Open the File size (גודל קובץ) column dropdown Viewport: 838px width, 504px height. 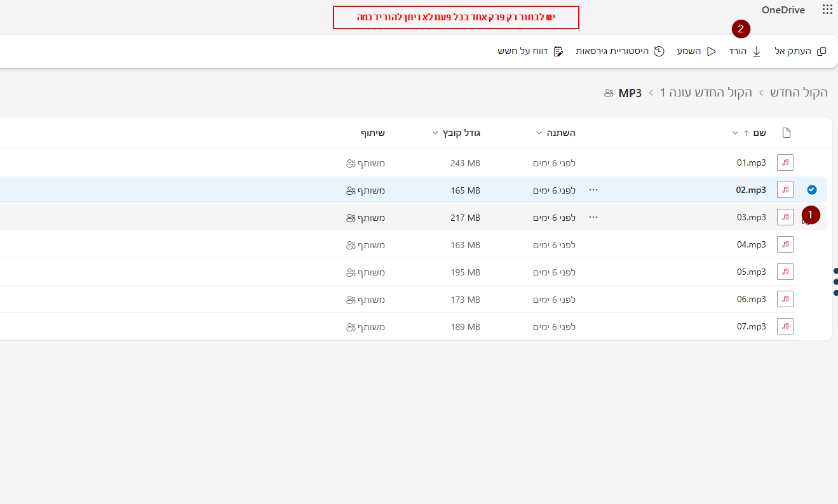435,133
